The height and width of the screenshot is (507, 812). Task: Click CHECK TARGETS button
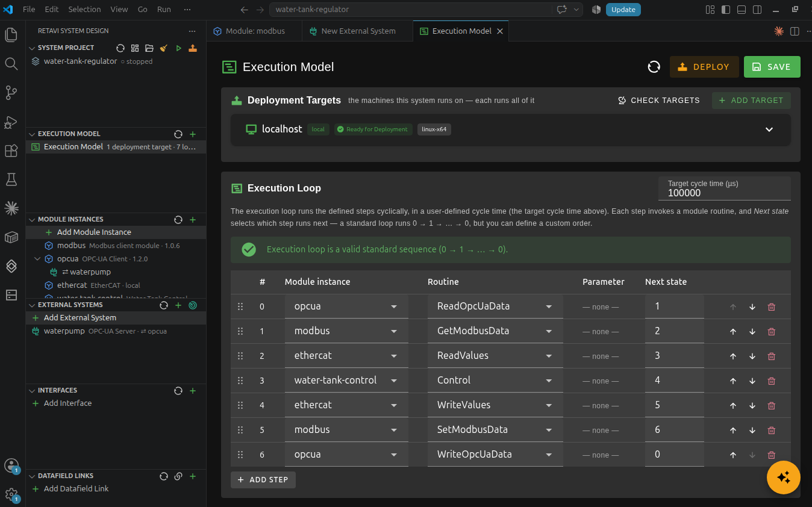pyautogui.click(x=659, y=101)
